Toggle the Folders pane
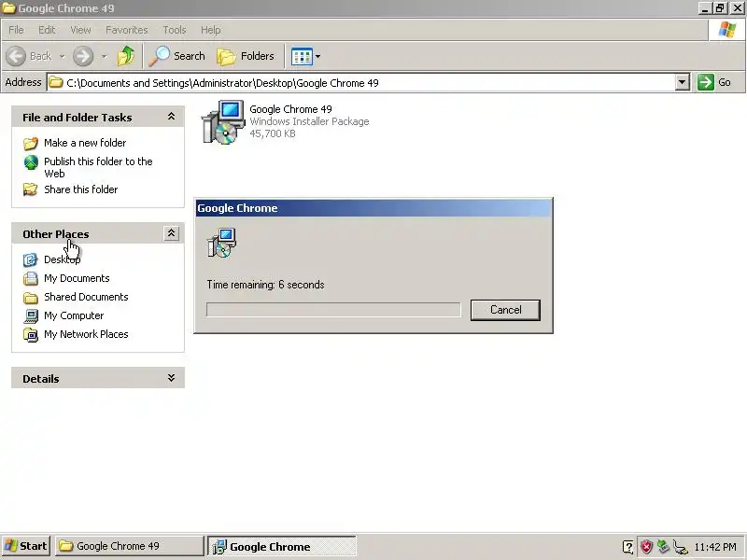The image size is (747, 560). click(246, 56)
